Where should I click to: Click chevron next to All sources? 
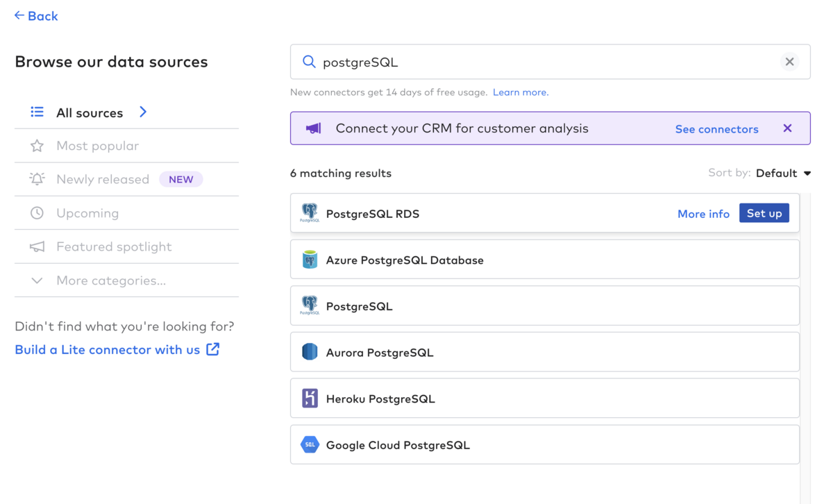[143, 112]
